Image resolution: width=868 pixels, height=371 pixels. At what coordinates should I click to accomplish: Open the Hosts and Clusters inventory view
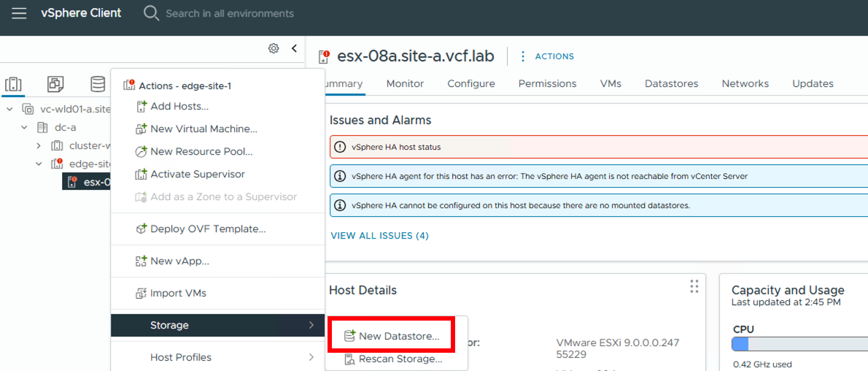(x=13, y=84)
